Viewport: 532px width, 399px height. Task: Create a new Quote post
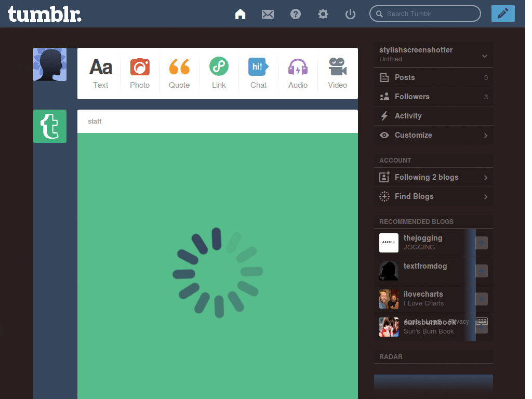point(179,73)
